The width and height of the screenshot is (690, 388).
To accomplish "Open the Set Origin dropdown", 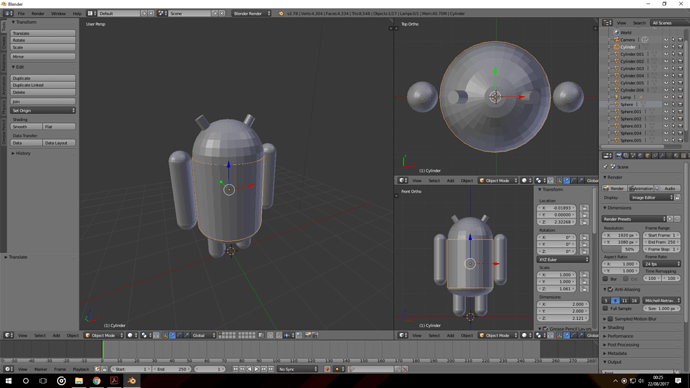I will tap(43, 110).
